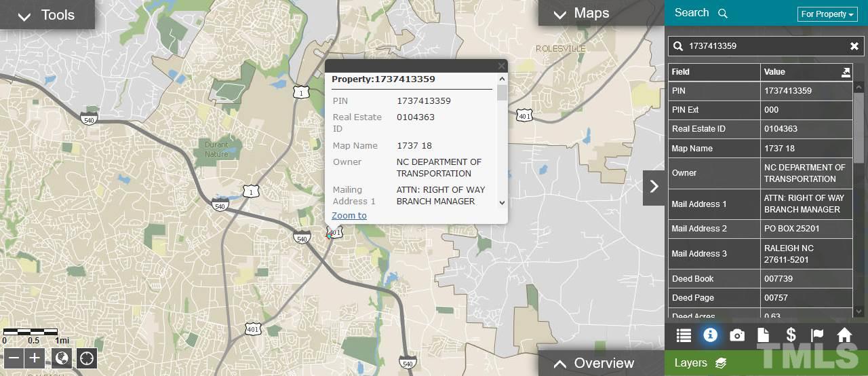Click the search text field with PIN 1737413359
Viewport: 868px width, 376px height.
coord(765,46)
